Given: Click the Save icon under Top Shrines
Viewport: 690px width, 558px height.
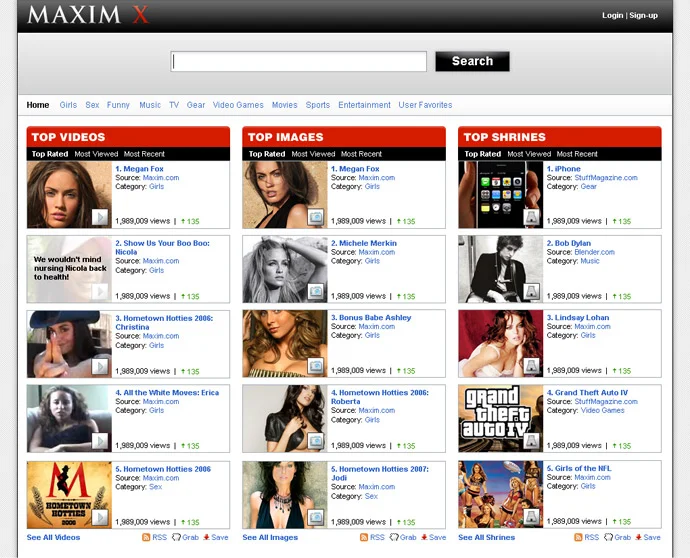Looking at the screenshot, I should (638, 537).
